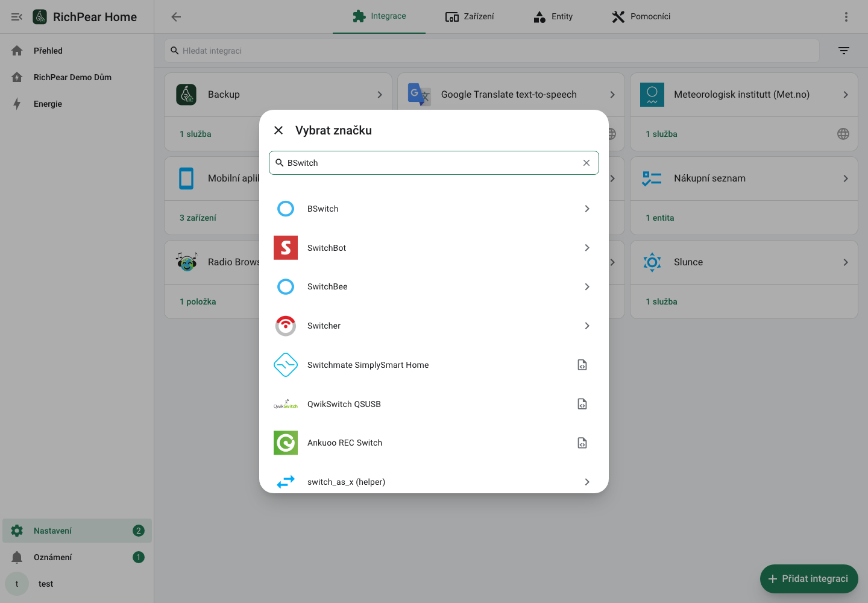Expand Meteorologisk institutt chevron

pyautogui.click(x=846, y=95)
